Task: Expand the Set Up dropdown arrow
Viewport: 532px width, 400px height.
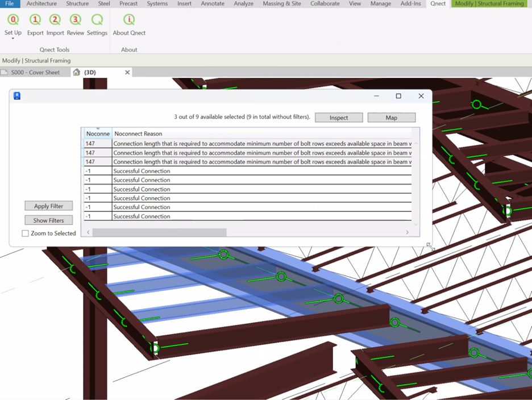Action: coord(13,39)
